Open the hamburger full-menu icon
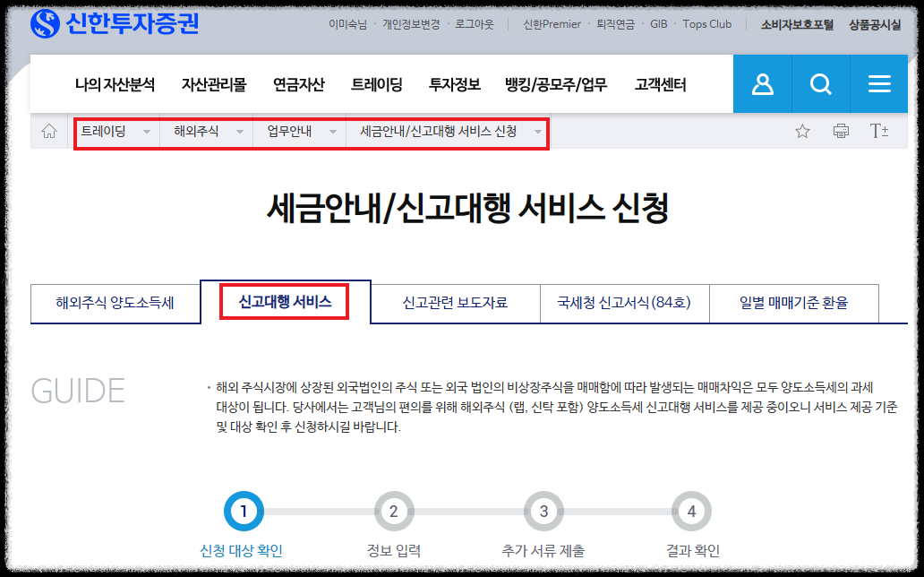Image resolution: width=924 pixels, height=577 pixels. (878, 83)
